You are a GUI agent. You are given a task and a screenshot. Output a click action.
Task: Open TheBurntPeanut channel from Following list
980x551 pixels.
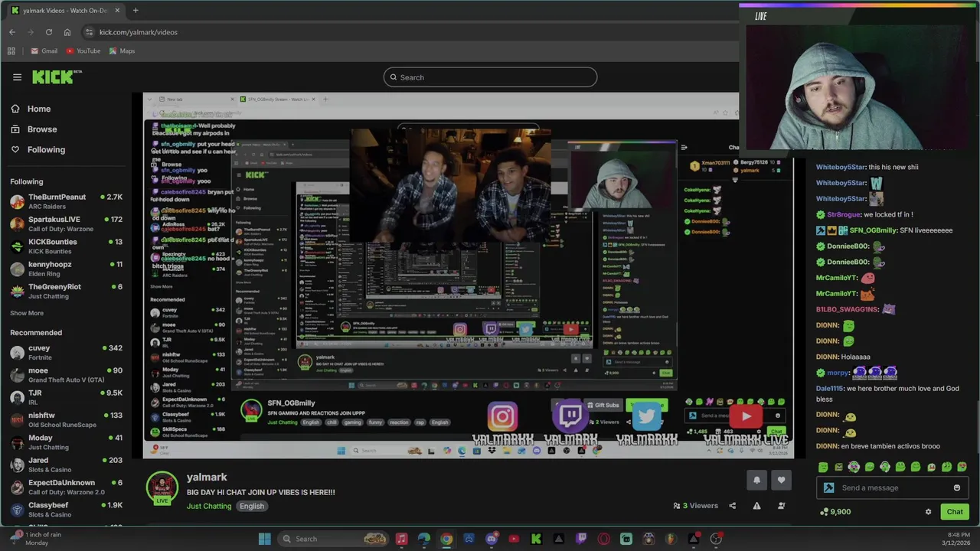[66, 201]
